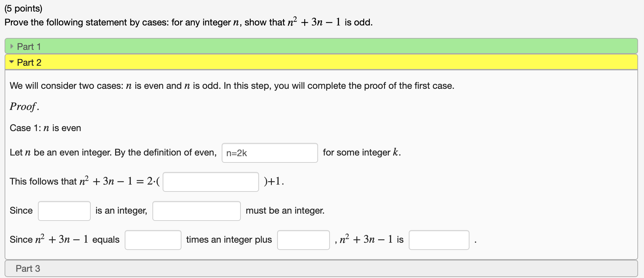
Task: Click the input field containing n=2k
Action: pyautogui.click(x=270, y=153)
